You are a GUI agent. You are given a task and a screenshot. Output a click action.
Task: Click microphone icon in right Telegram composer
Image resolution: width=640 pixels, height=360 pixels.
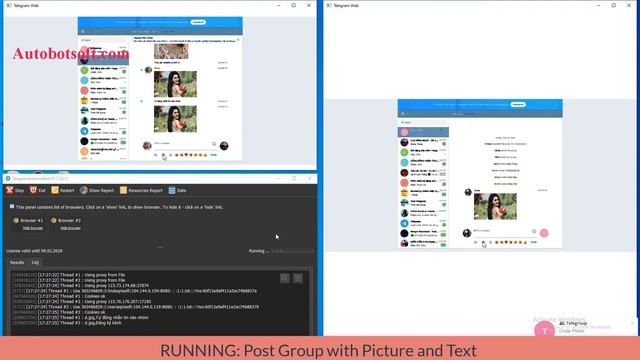[x=490, y=242]
